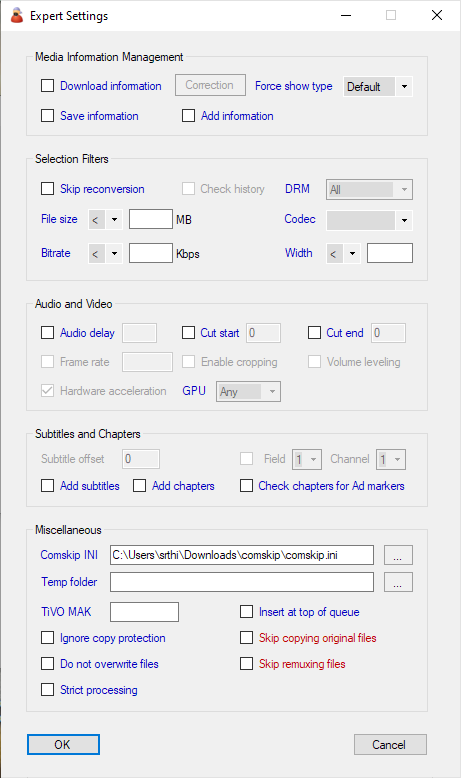Browse for Comskip INI file

click(x=398, y=555)
